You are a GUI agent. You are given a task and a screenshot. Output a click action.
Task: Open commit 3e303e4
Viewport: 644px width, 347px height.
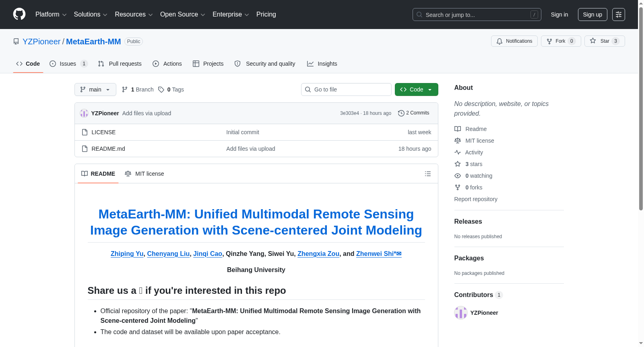point(349,113)
